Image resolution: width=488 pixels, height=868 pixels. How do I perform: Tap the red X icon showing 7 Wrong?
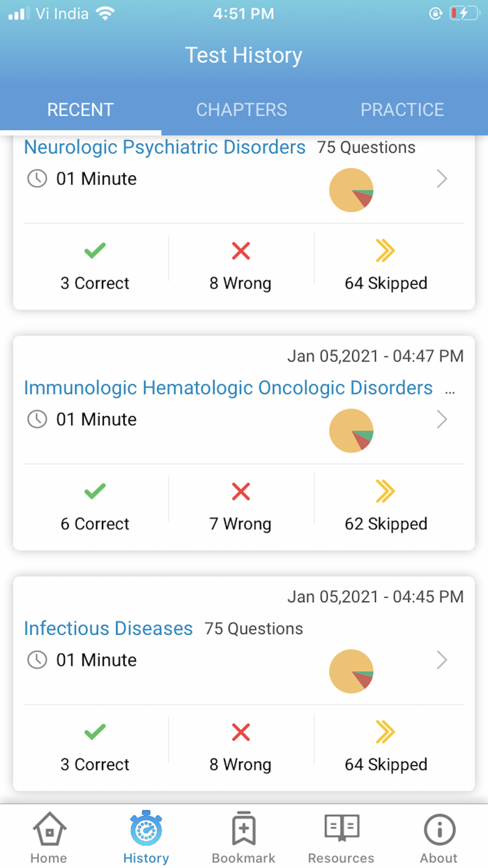click(240, 491)
